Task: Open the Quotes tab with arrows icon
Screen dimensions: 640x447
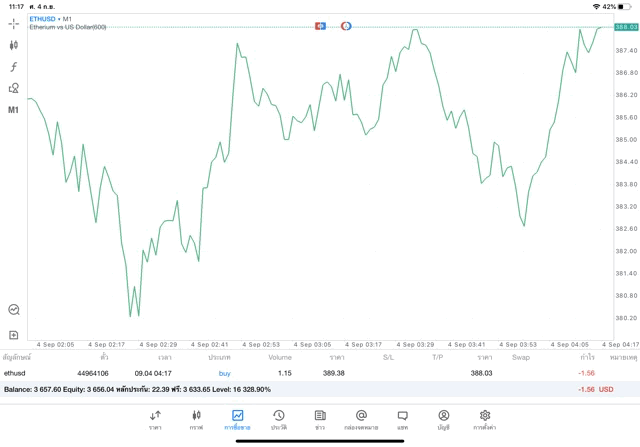Action: click(x=155, y=419)
